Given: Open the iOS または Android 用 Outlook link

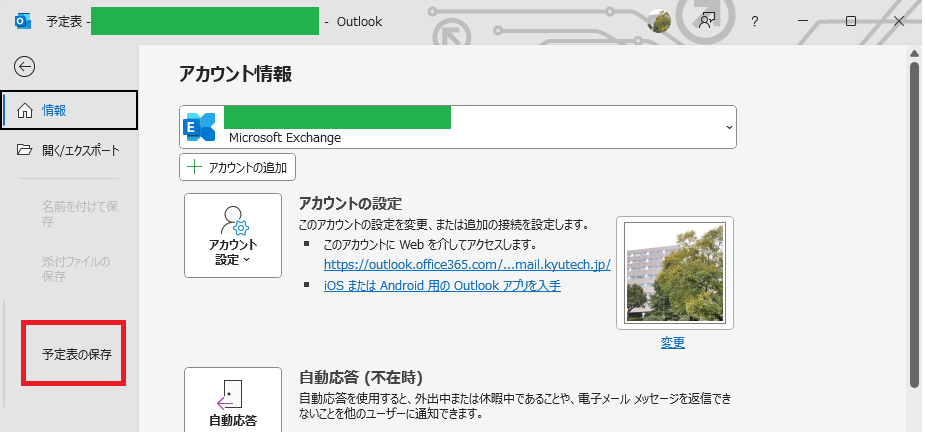Looking at the screenshot, I should (442, 286).
